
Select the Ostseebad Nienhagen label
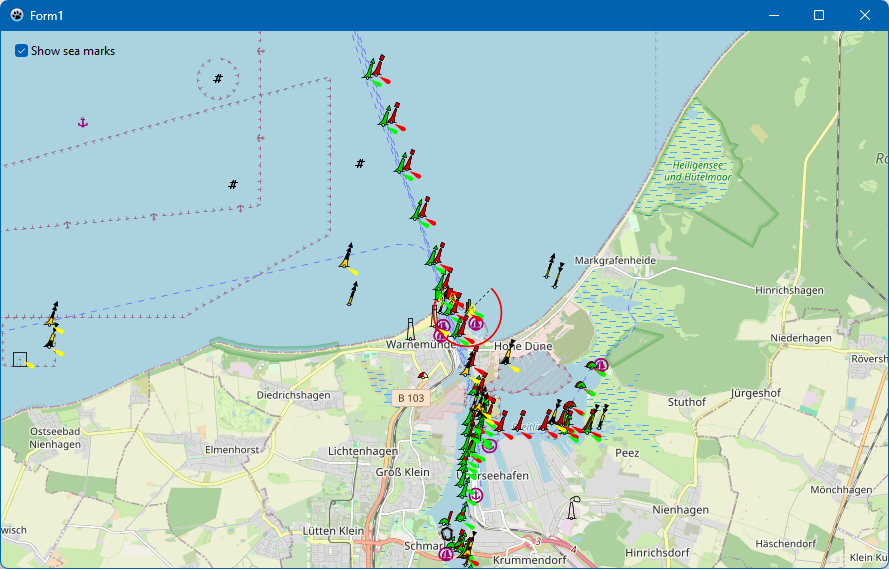(x=55, y=438)
